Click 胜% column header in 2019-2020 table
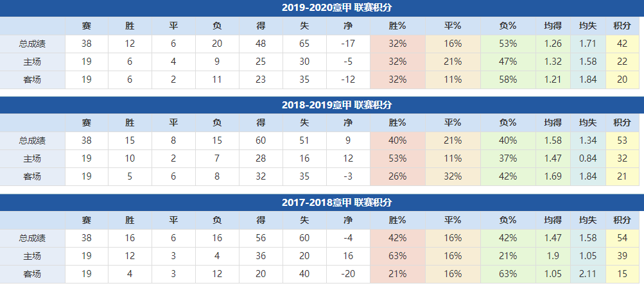Screen dimensions: 644x288 [397, 26]
